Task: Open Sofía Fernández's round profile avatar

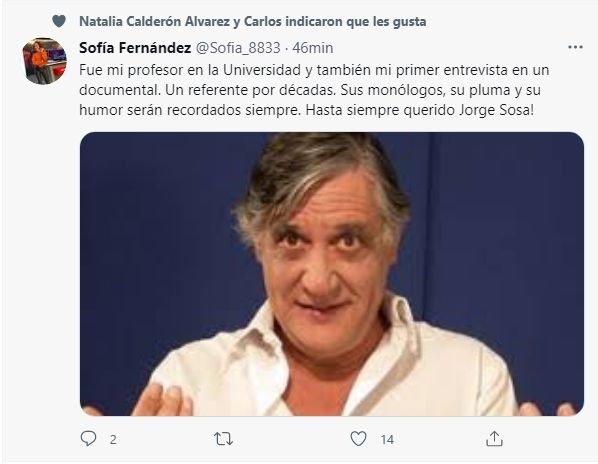Action: click(x=44, y=61)
